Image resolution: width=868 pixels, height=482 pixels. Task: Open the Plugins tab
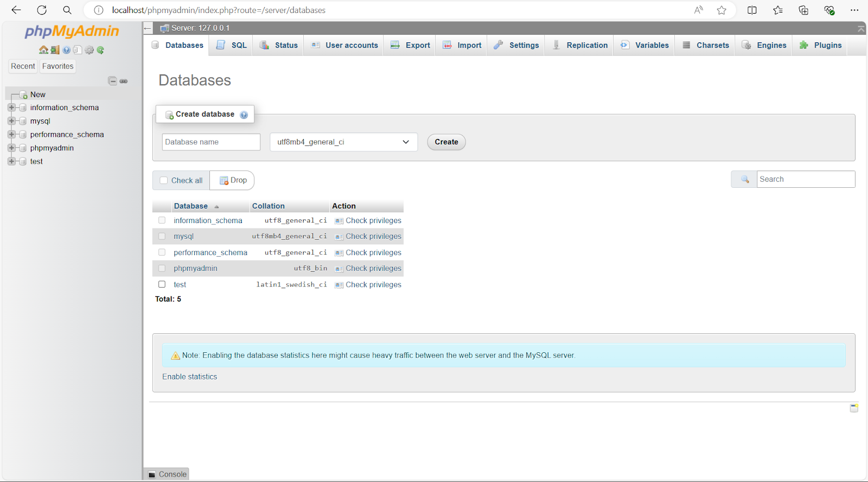pos(820,46)
